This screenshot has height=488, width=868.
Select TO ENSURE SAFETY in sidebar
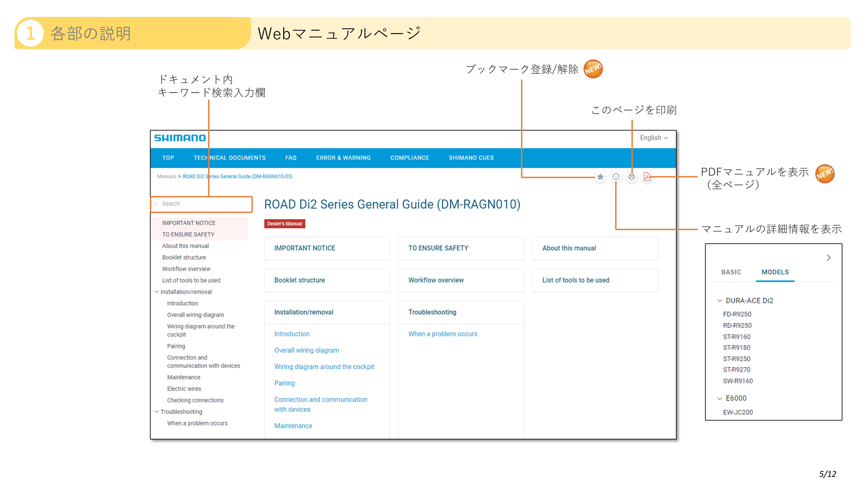(188, 234)
